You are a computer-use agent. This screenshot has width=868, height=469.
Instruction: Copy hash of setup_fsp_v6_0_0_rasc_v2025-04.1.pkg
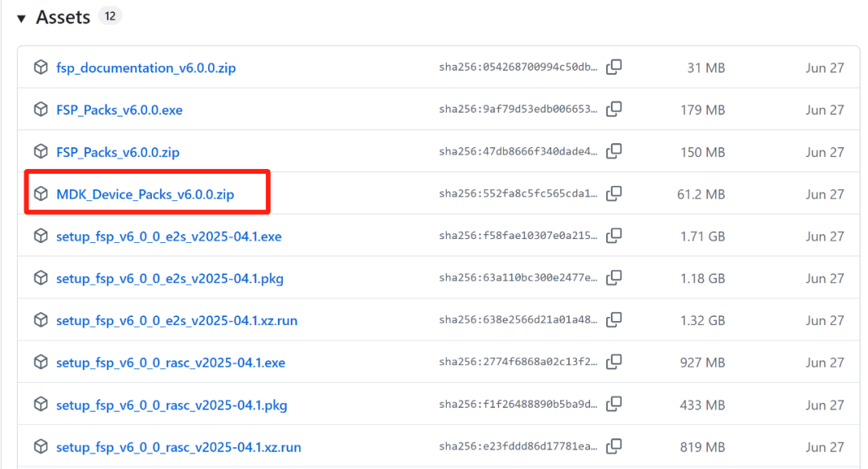click(614, 404)
